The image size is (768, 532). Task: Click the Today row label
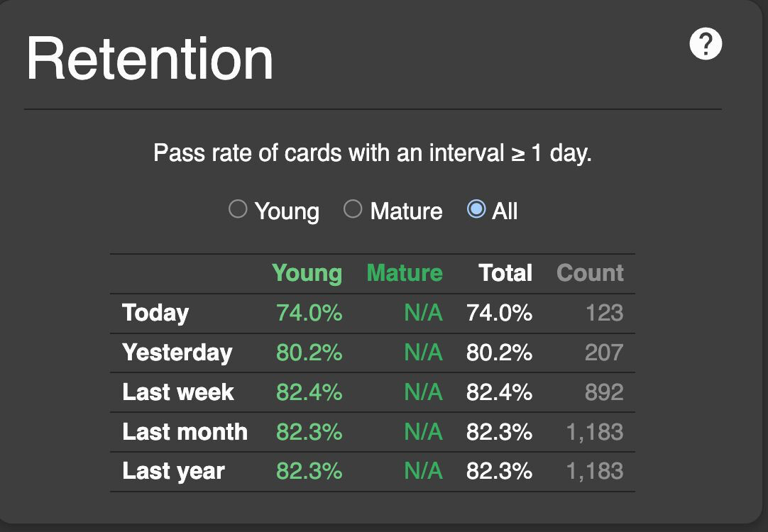155,313
